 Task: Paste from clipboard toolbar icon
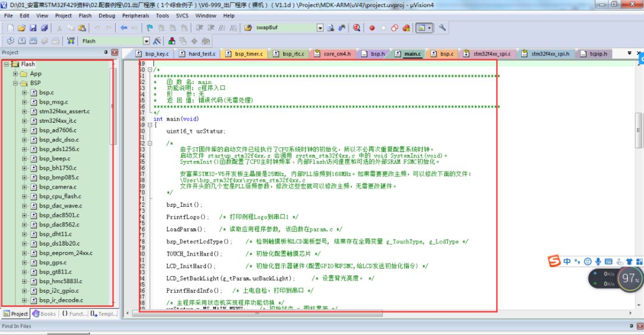pos(82,28)
